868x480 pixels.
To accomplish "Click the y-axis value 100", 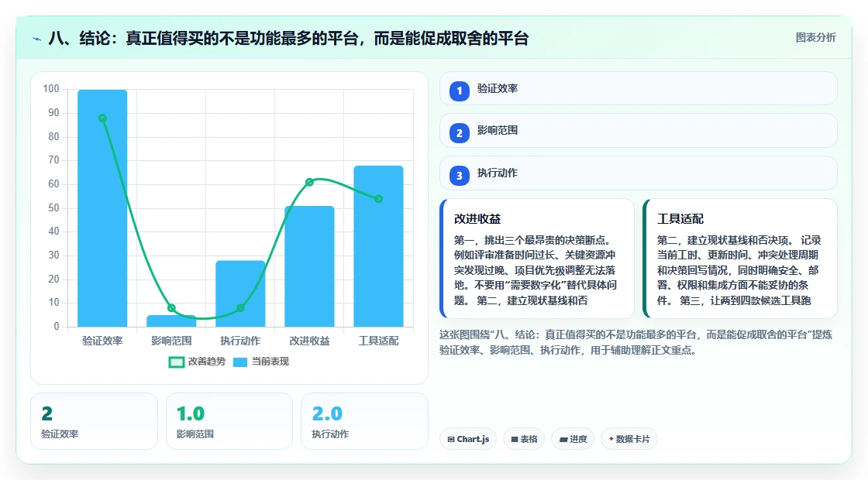I will coord(51,89).
